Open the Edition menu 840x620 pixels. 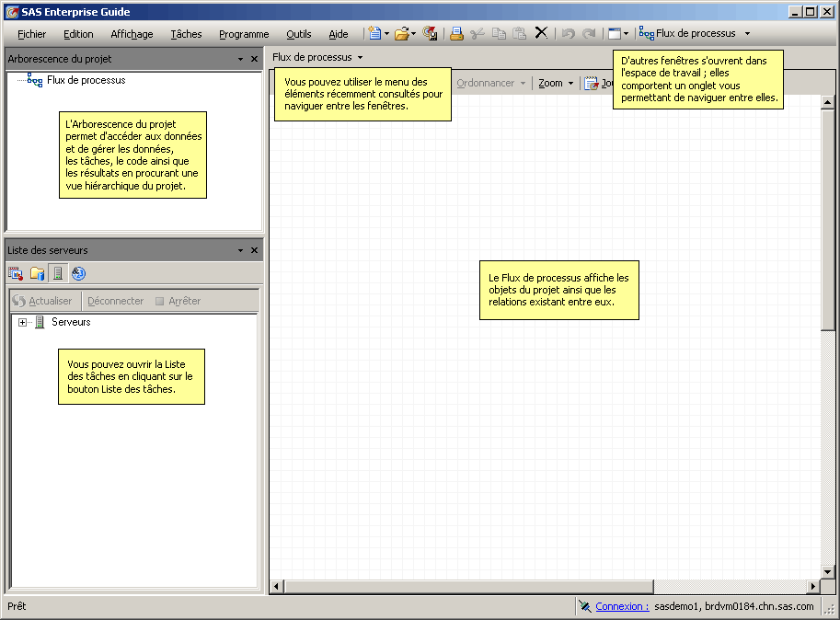(78, 34)
